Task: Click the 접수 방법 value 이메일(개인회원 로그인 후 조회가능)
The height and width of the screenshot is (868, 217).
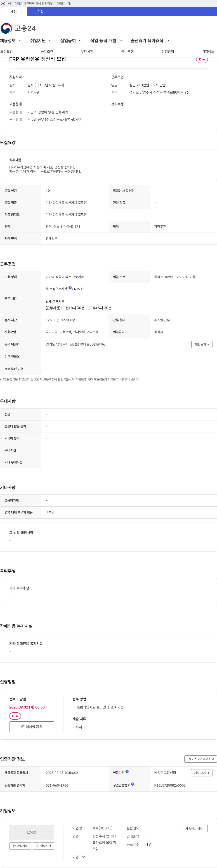Action: (99, 707)
